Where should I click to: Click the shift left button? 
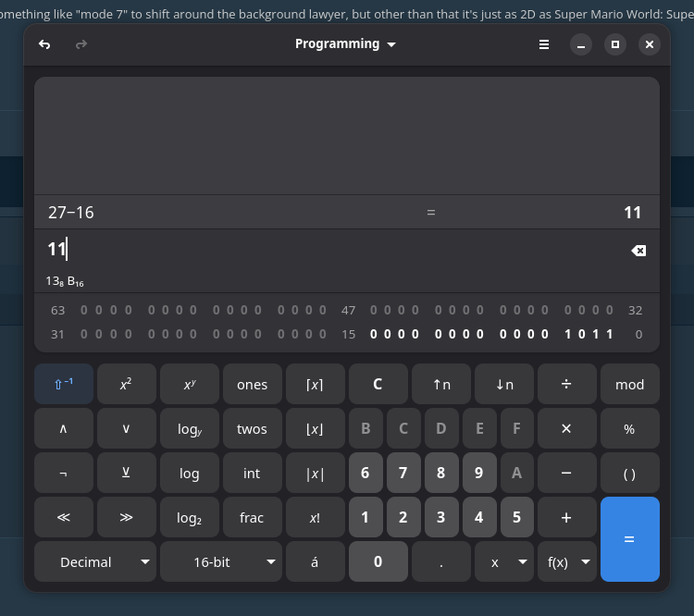coord(64,517)
